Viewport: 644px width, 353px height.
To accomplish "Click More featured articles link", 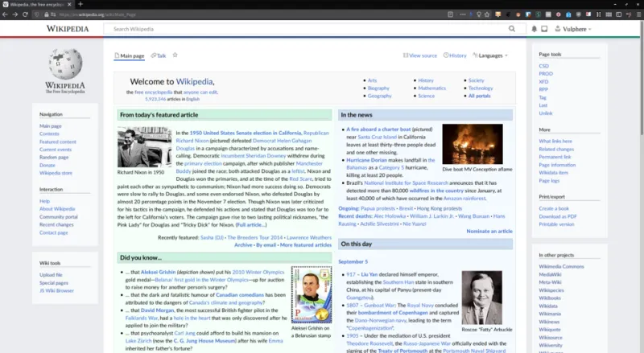I will (x=306, y=244).
